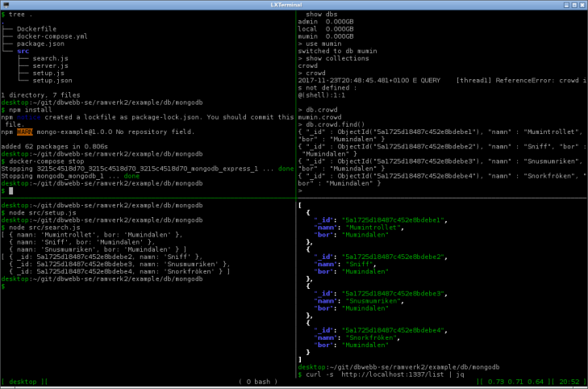The image size is (588, 389).
Task: Click the blue 'src' directory name
Action: click(23, 51)
